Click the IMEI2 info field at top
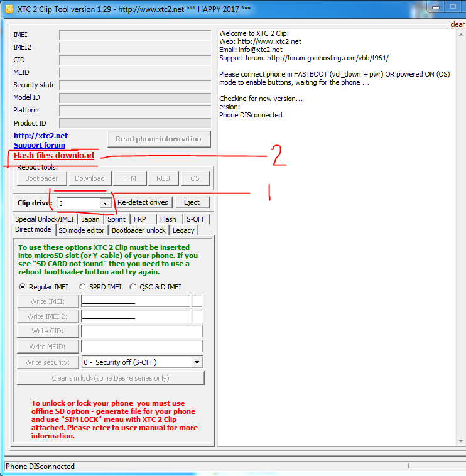 (135, 48)
